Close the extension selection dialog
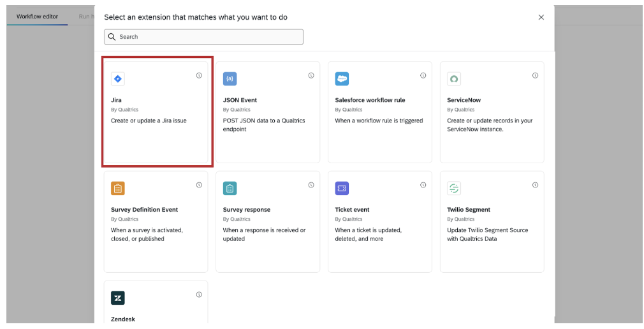644x329 pixels. [541, 17]
